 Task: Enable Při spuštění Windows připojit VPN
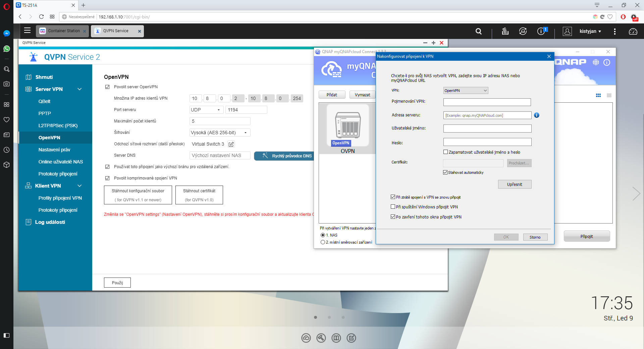(393, 207)
